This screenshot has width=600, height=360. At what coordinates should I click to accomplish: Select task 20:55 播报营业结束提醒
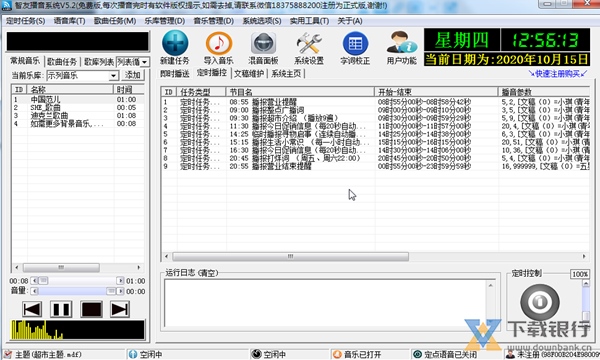pos(375,166)
